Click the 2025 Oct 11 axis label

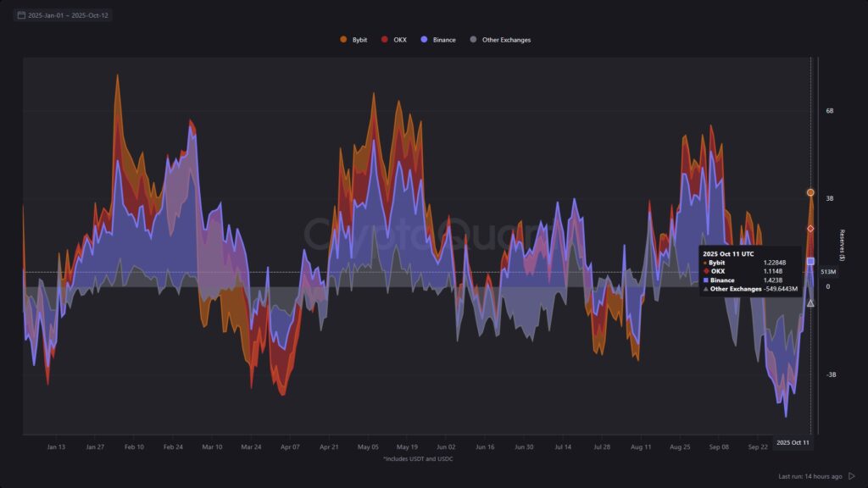point(794,441)
